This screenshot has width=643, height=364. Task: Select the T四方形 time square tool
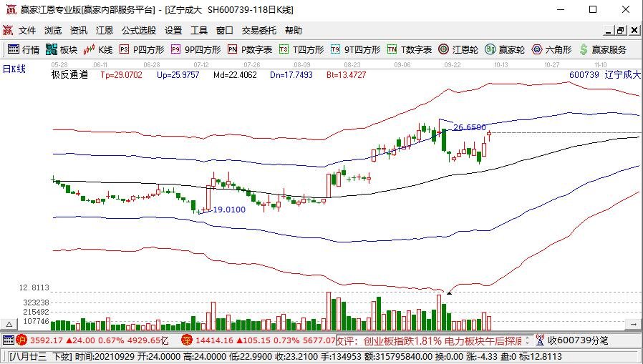coord(301,50)
